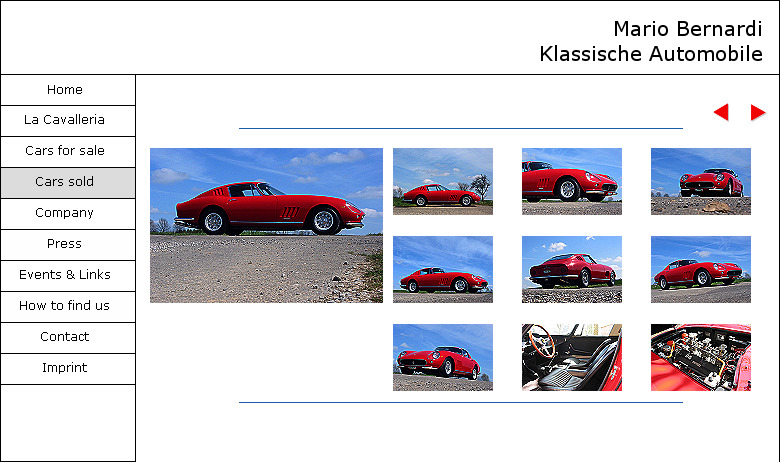Open the Company page
Screen dimensions: 780x462
pyautogui.click(x=68, y=214)
